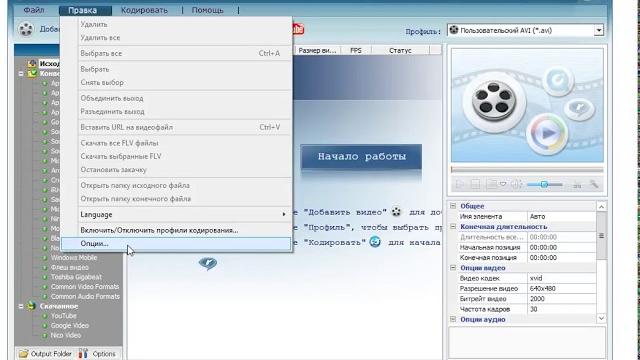Screen dimensions: 640x360
Task: Click the clip cut icon under the preview
Action: coord(577,184)
